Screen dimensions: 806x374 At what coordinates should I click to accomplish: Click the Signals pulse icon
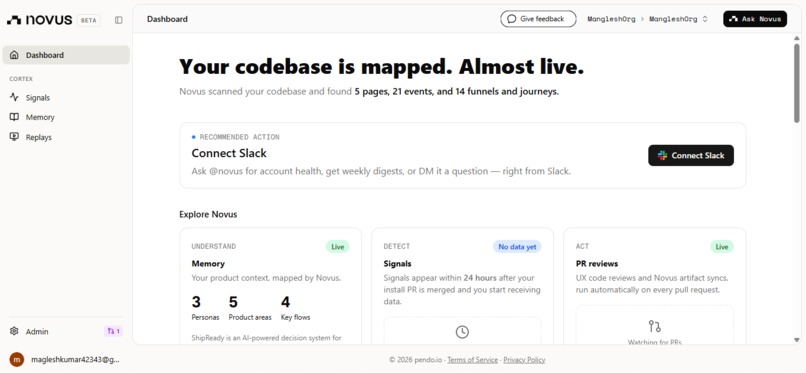pos(14,97)
